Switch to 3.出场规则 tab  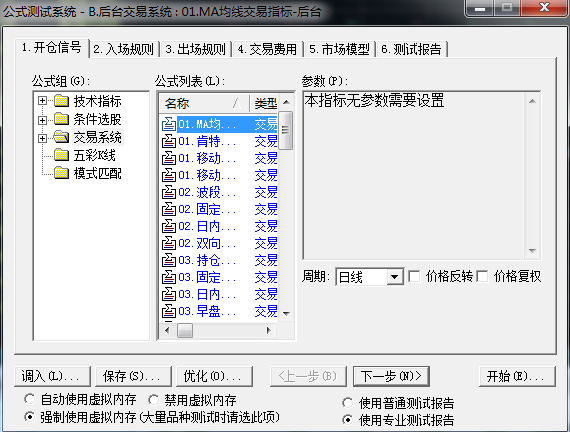196,49
